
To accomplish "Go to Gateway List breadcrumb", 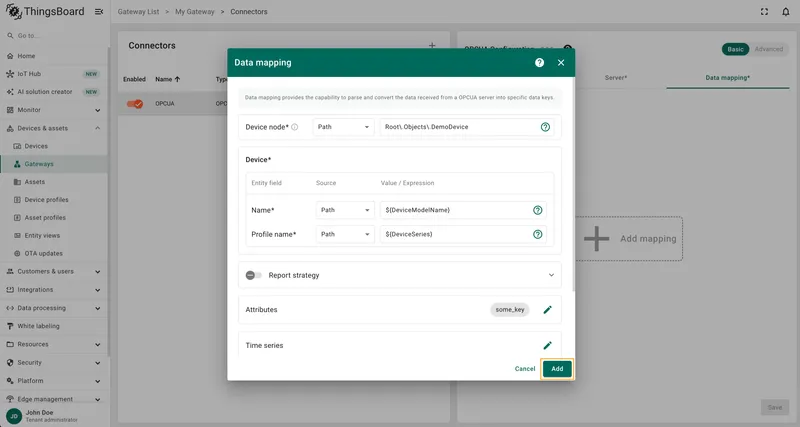I will [138, 12].
